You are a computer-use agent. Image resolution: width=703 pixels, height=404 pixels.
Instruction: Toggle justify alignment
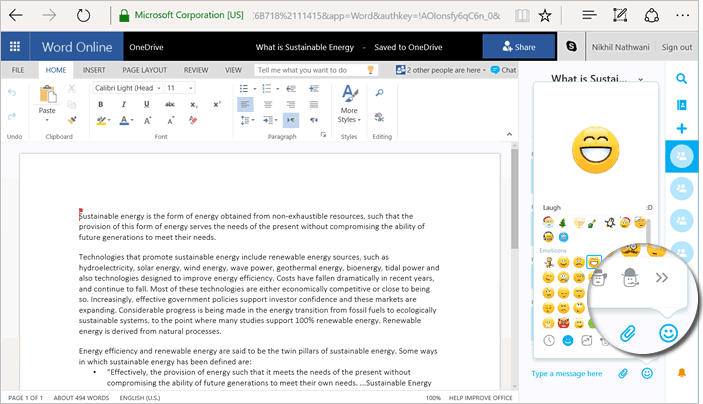pyautogui.click(x=314, y=104)
